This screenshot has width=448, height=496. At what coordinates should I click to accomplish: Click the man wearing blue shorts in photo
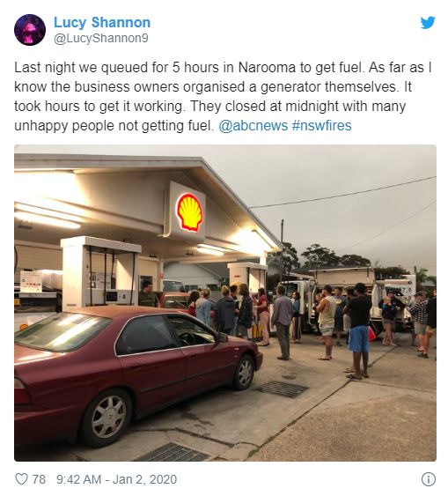tap(358, 330)
